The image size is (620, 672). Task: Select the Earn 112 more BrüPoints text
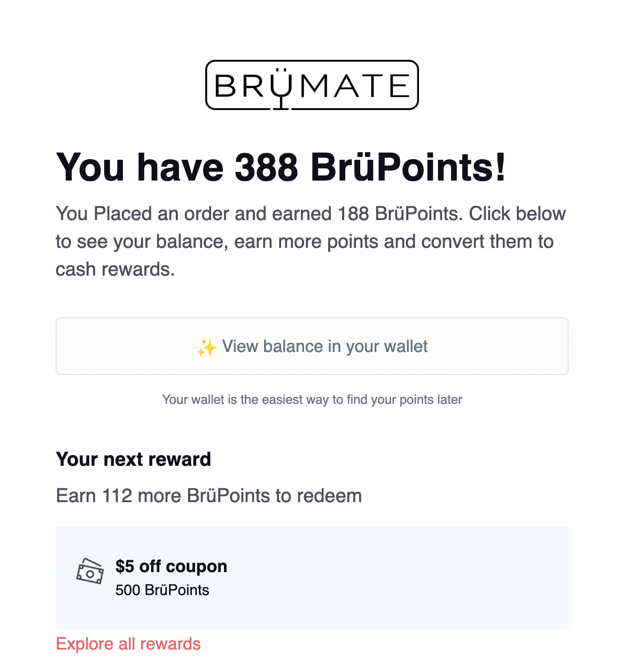[x=208, y=496]
